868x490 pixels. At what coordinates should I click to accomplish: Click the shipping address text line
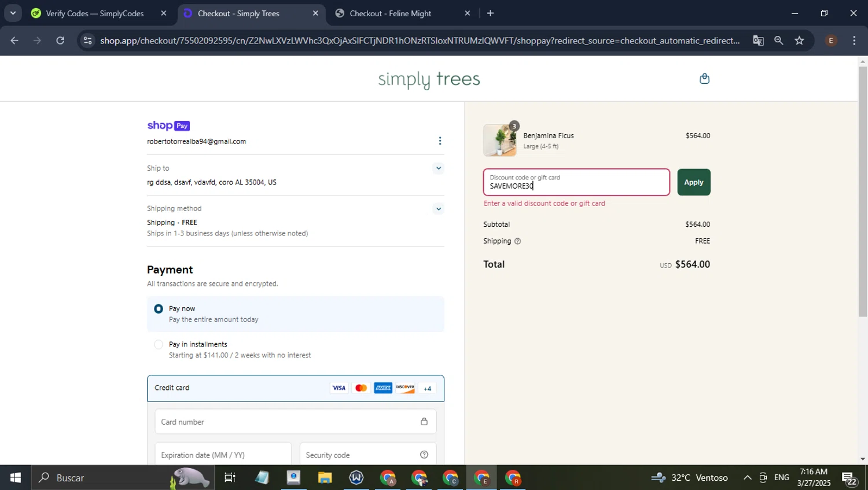point(212,183)
